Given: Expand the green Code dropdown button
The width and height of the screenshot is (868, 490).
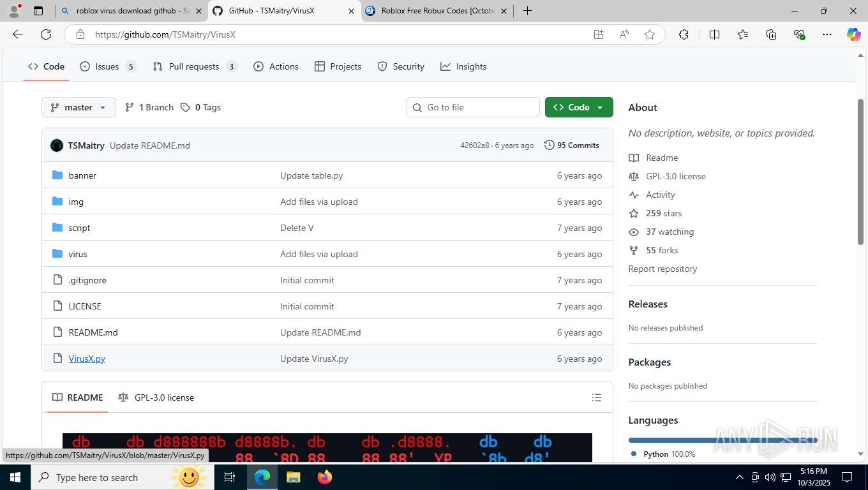Looking at the screenshot, I should 579,107.
